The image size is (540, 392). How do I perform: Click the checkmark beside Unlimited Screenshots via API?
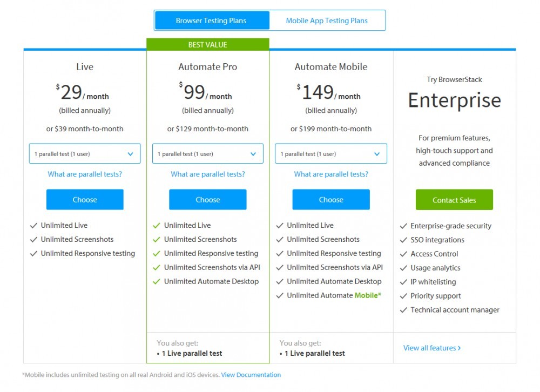[156, 267]
